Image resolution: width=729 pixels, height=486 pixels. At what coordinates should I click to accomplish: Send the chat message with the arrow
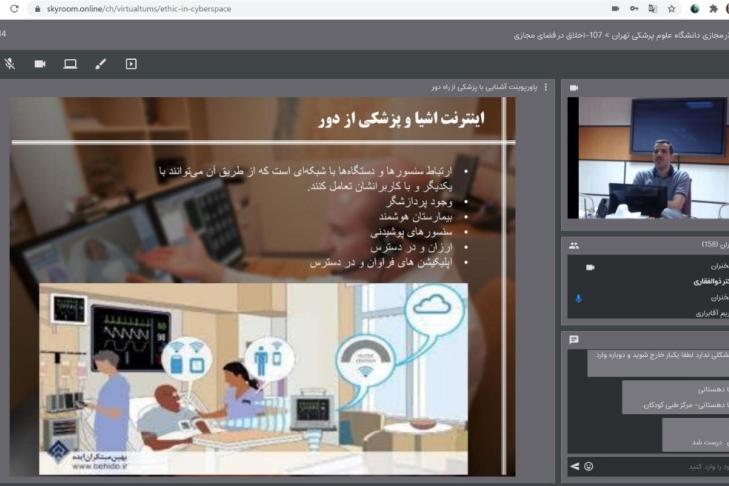pos(575,466)
